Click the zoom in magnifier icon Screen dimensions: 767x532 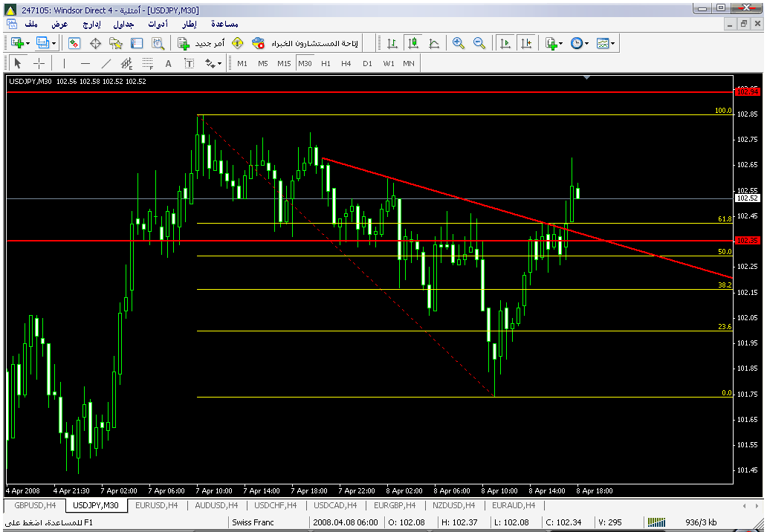tap(459, 44)
